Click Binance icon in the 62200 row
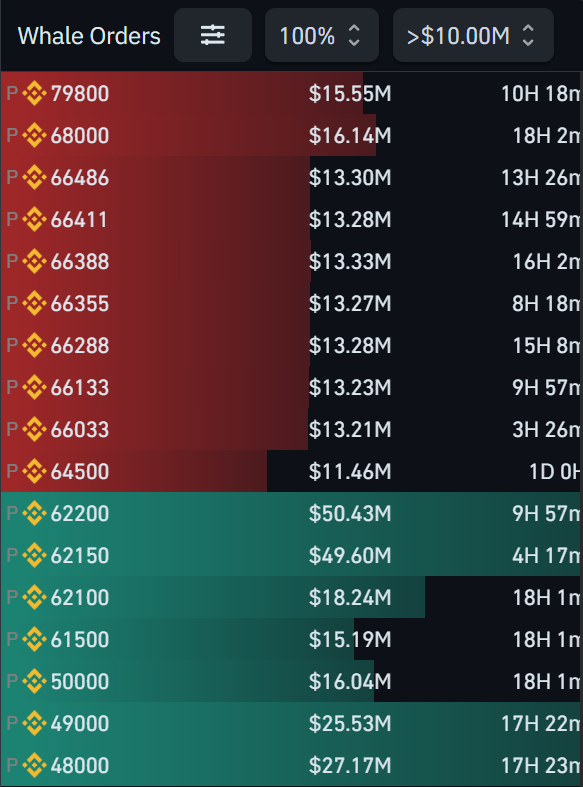This screenshot has height=787, width=583. [35, 513]
